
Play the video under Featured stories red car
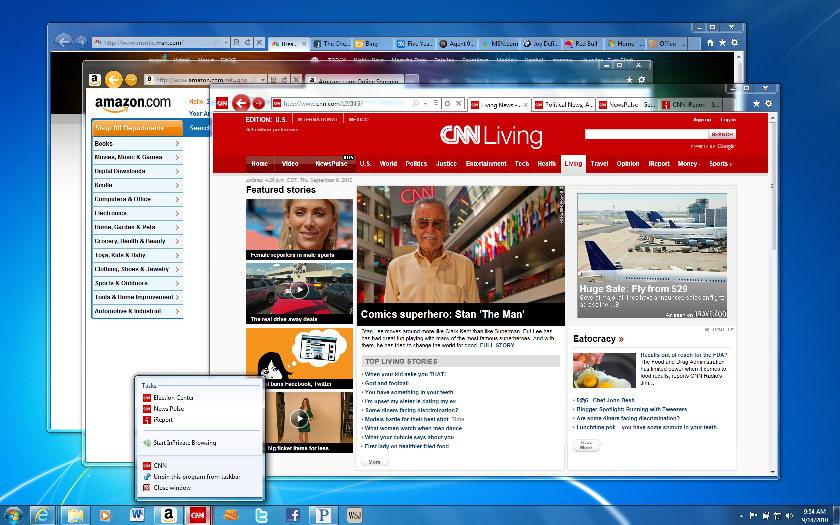299,290
